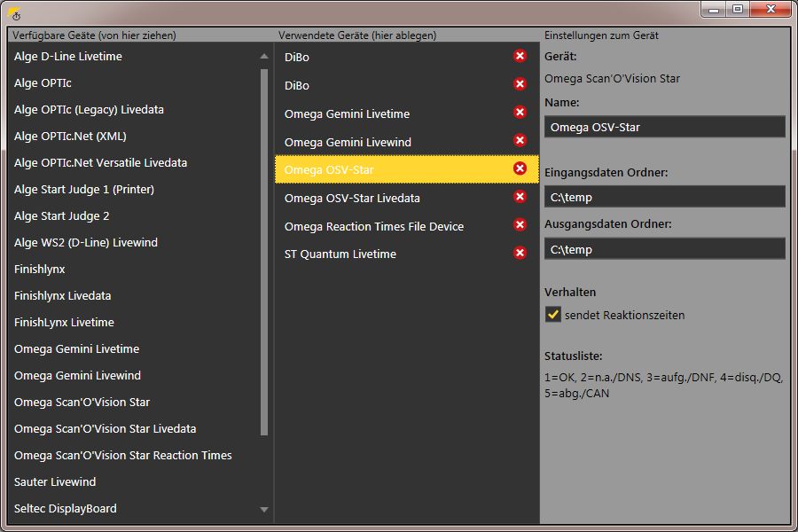The width and height of the screenshot is (798, 532).
Task: Remove the second DiBo device entry
Action: (x=520, y=84)
